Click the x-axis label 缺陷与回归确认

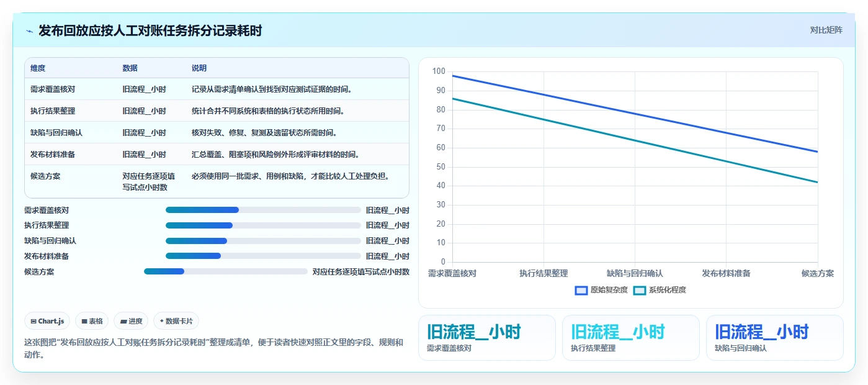(635, 273)
